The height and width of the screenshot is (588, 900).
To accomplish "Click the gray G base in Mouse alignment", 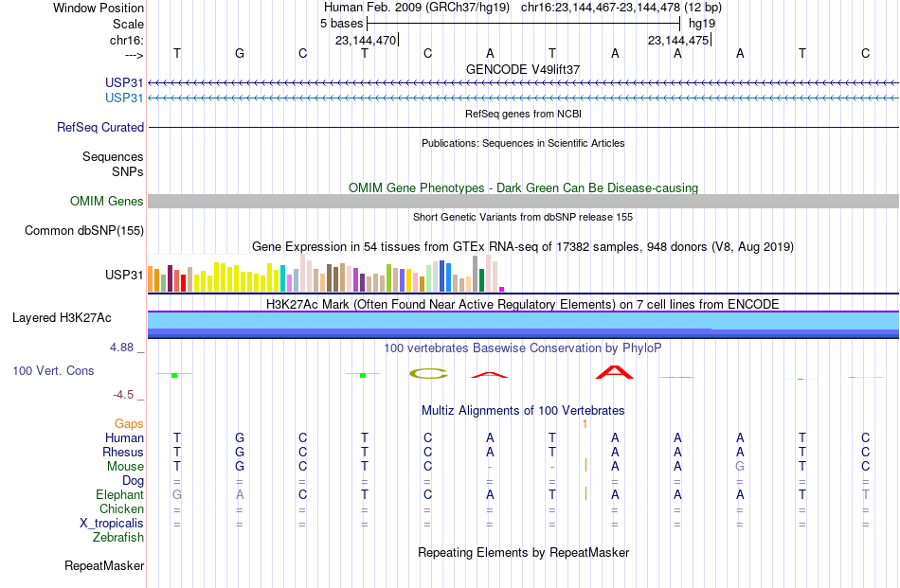I will pos(740,467).
